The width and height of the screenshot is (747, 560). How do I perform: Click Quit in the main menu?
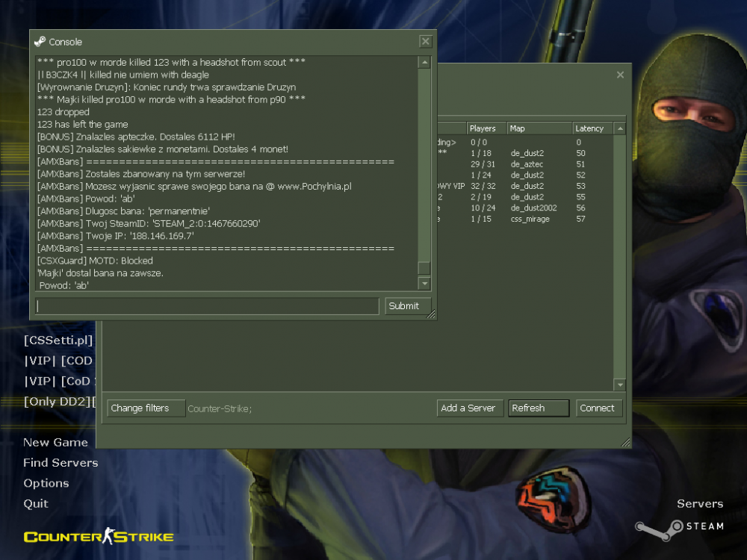35,503
